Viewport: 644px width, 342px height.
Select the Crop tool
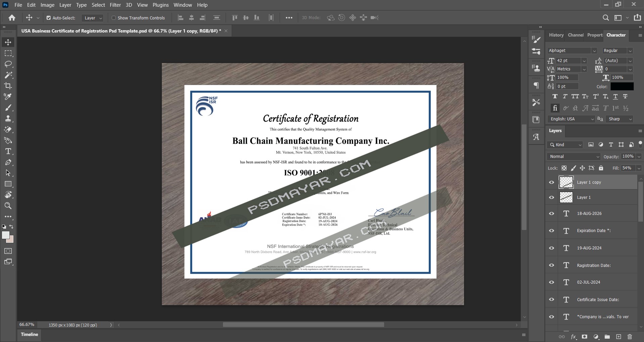[x=8, y=86]
